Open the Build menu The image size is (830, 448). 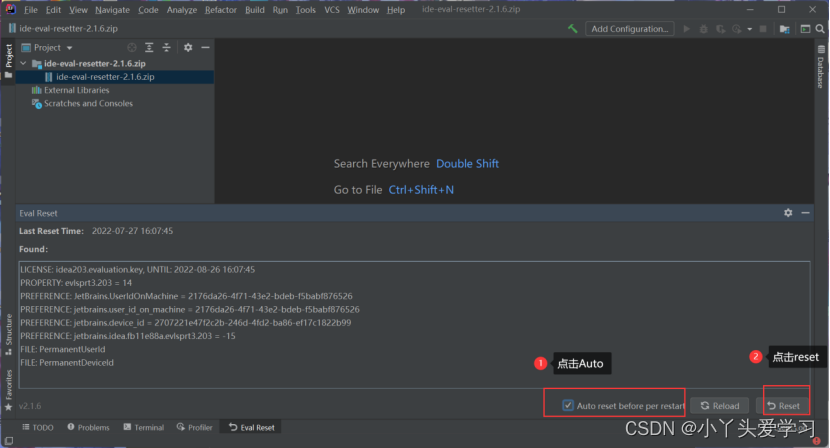click(x=255, y=10)
